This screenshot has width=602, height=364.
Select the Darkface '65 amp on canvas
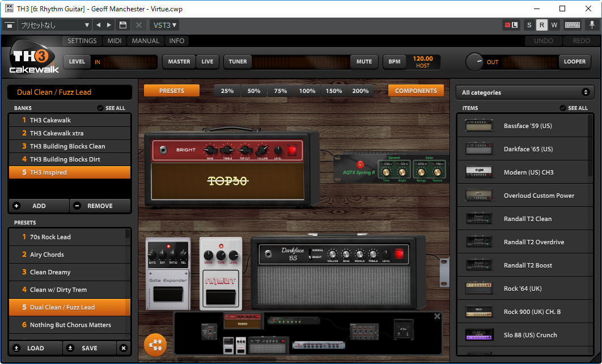(338, 273)
